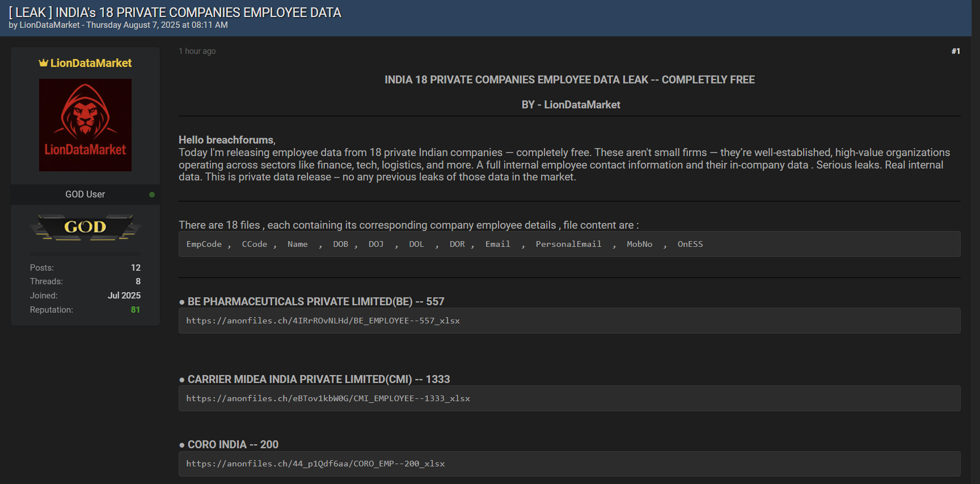Click the code block listing EmpCode fields
The height and width of the screenshot is (484, 980).
pyautogui.click(x=569, y=244)
